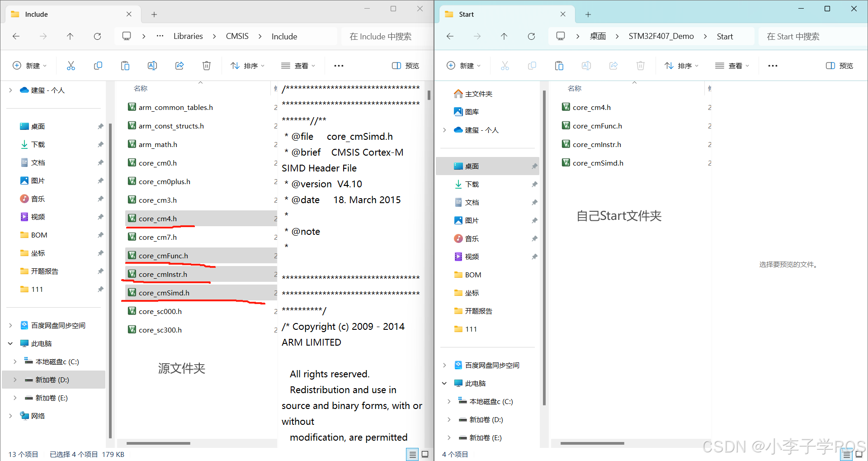Collapse the 此电脑 tree entry

[10, 343]
